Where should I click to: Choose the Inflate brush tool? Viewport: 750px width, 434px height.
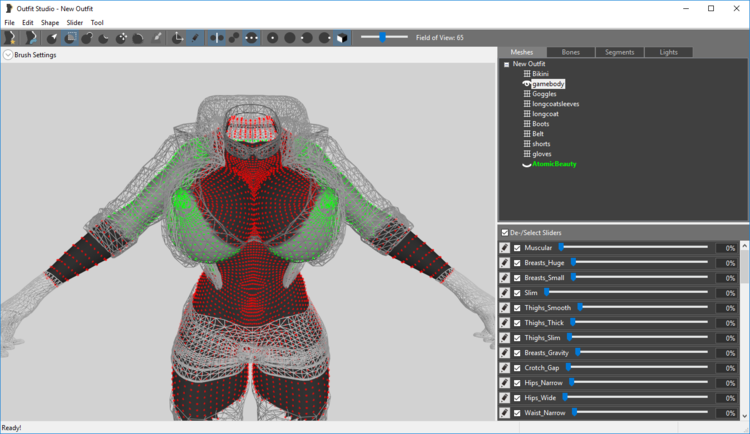tap(87, 38)
